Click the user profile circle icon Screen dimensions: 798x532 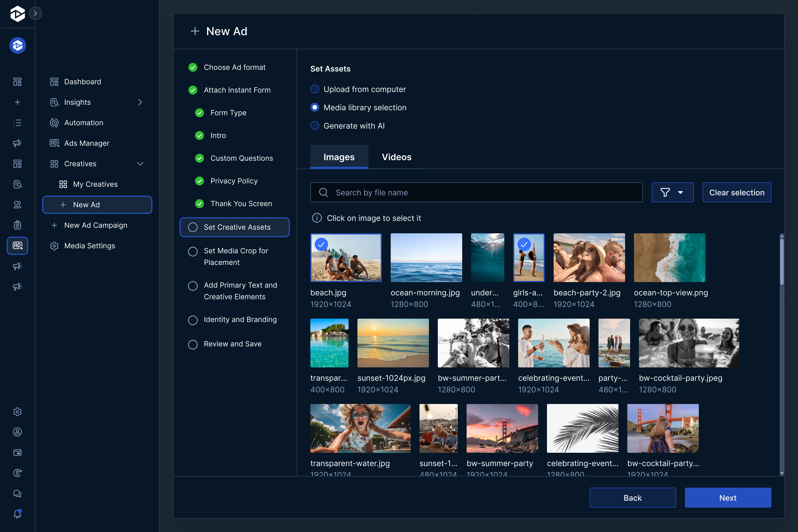17,432
